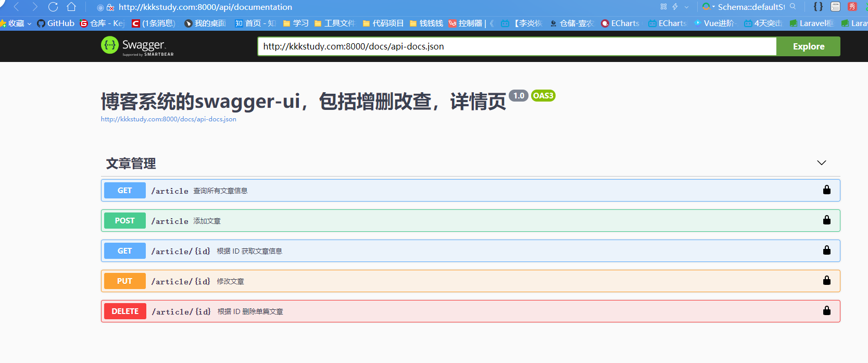
Task: Open the 【李炎恢 Bilibili bookmark
Action: (522, 23)
